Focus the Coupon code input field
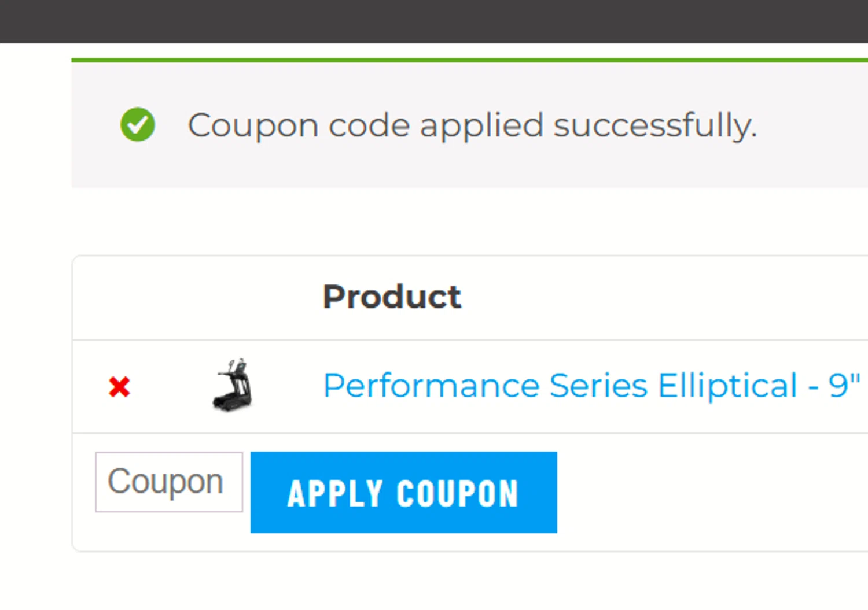Screen dimensions: 868x610 [x=168, y=482]
